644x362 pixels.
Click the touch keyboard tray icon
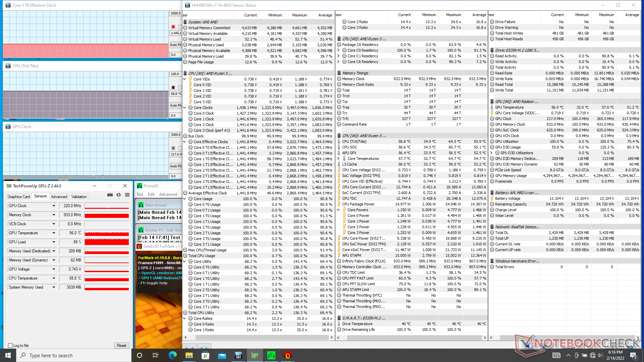coord(556,355)
